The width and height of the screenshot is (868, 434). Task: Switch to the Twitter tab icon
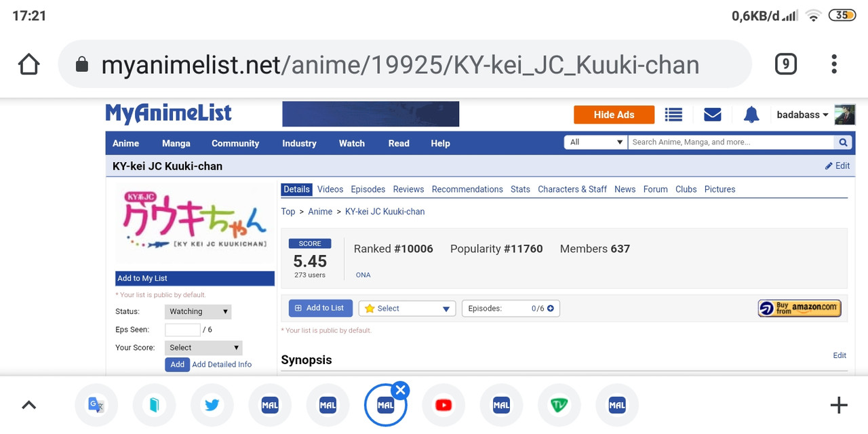212,405
